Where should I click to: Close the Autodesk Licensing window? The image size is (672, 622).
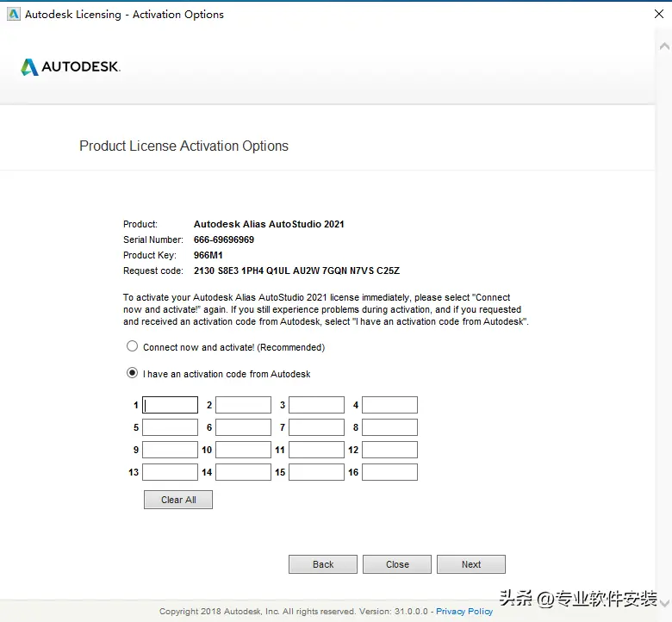659,14
